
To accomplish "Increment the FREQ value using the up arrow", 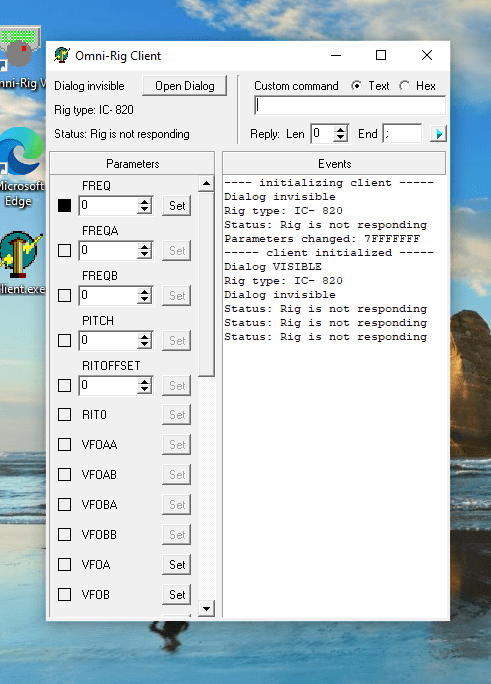I will pos(144,201).
